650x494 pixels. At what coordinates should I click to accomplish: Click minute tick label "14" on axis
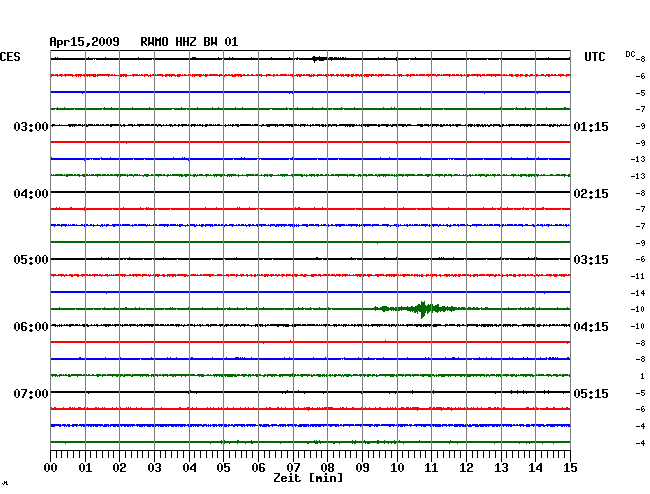click(x=535, y=468)
